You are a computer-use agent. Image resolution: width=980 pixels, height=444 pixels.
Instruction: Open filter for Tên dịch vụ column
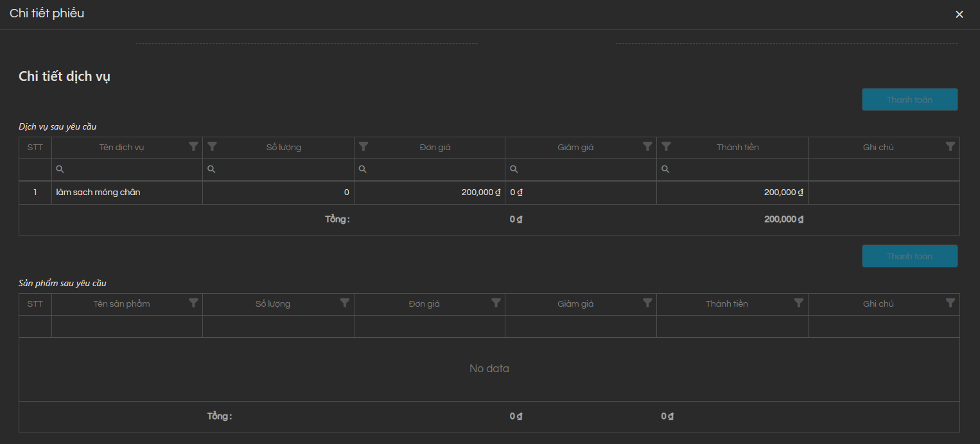click(193, 146)
